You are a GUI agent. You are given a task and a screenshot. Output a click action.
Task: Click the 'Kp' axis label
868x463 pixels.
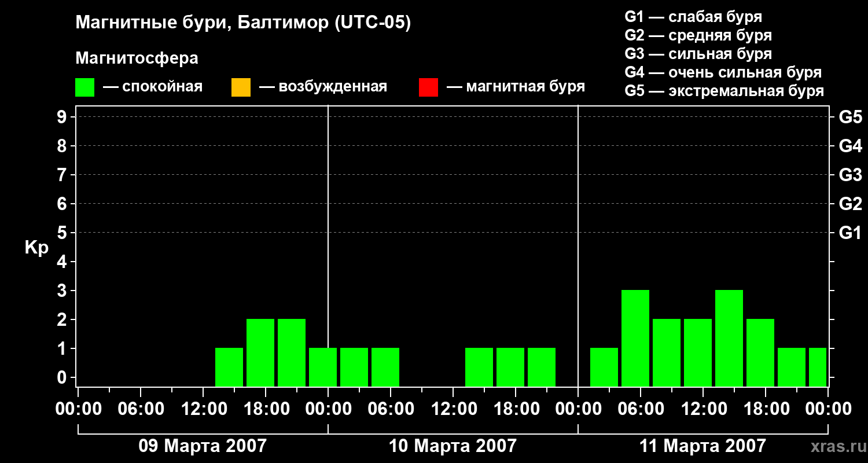point(36,248)
